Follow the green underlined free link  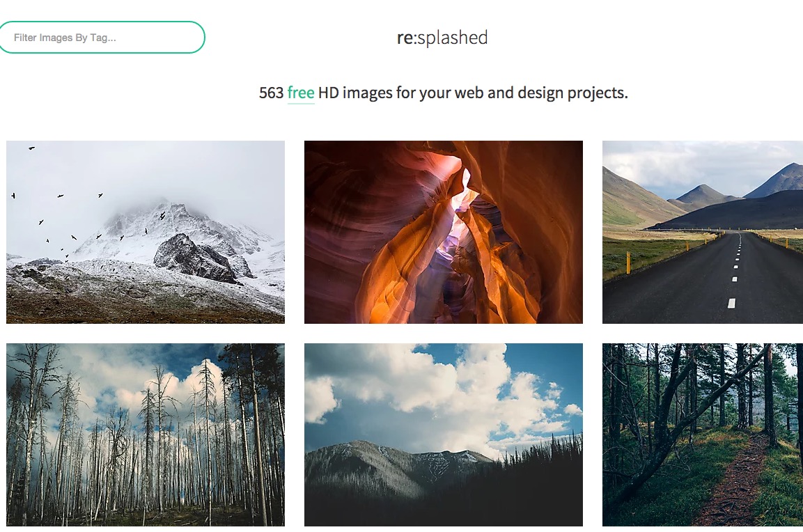point(301,93)
